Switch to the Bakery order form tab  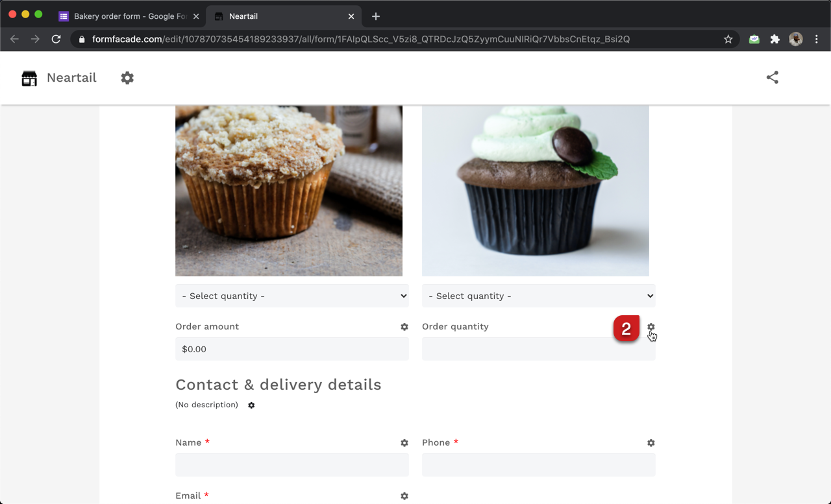click(123, 16)
